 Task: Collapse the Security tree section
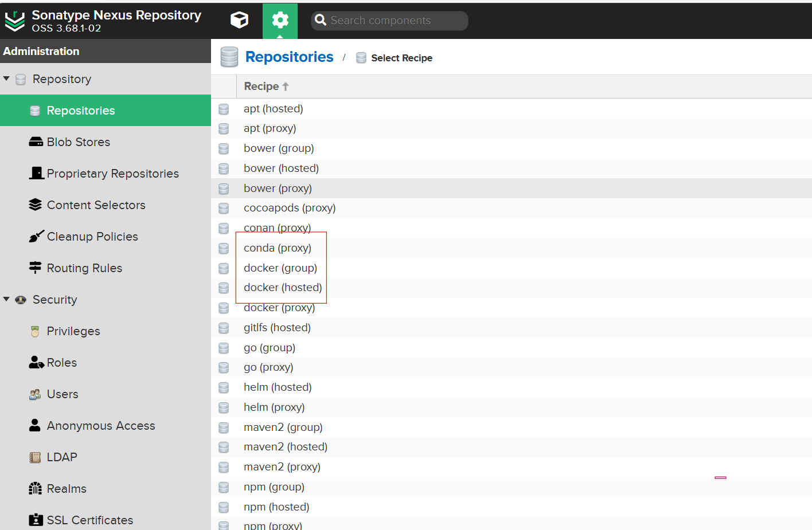click(x=6, y=299)
